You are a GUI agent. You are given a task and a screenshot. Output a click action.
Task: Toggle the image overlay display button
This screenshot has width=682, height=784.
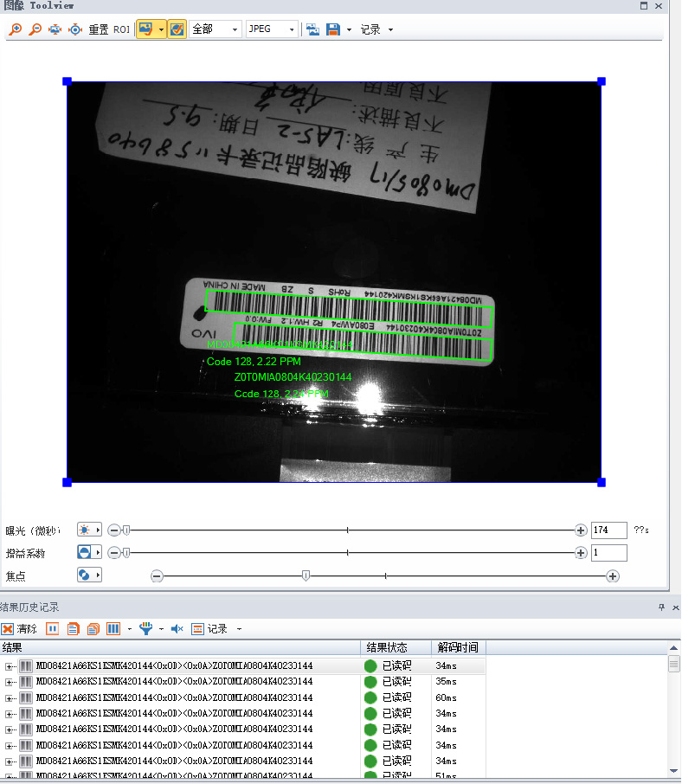(145, 29)
